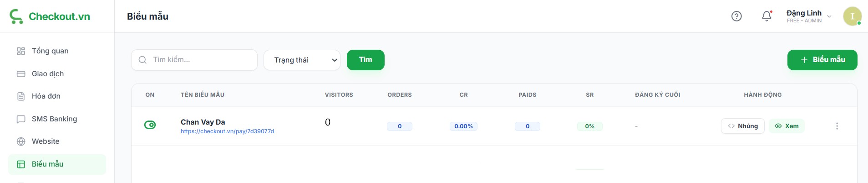Click the green Tìm search button
The image size is (868, 183).
(x=365, y=60)
